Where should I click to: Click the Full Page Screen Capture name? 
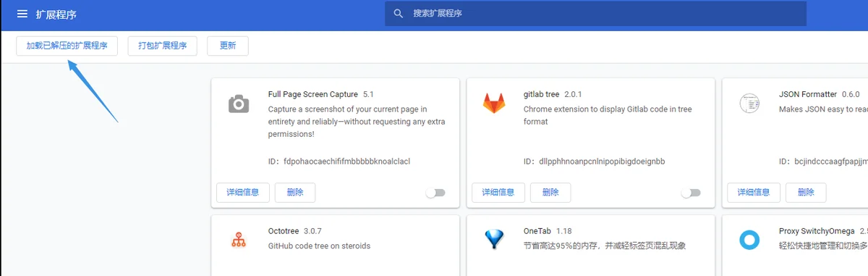pyautogui.click(x=313, y=94)
